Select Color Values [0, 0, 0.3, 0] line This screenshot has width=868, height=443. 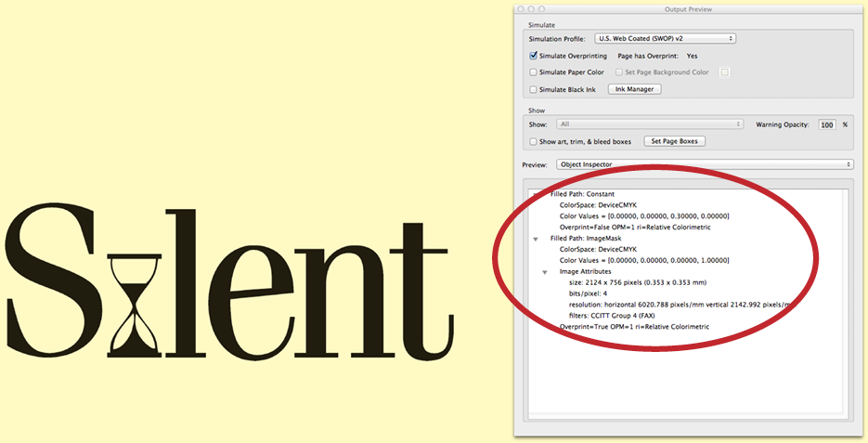tap(644, 216)
